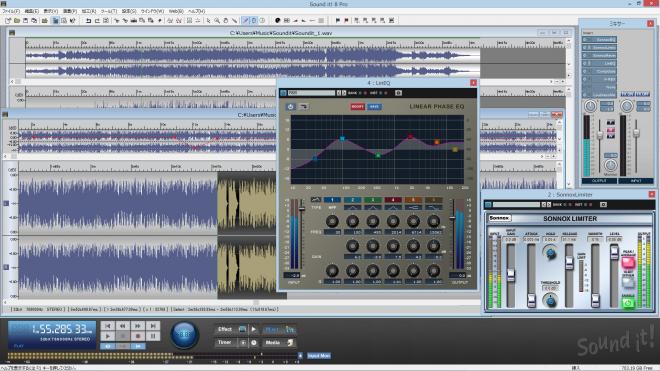Screen dimensions: 660x371
Task: Click the New file icon in the toolbar
Action: point(8,20)
